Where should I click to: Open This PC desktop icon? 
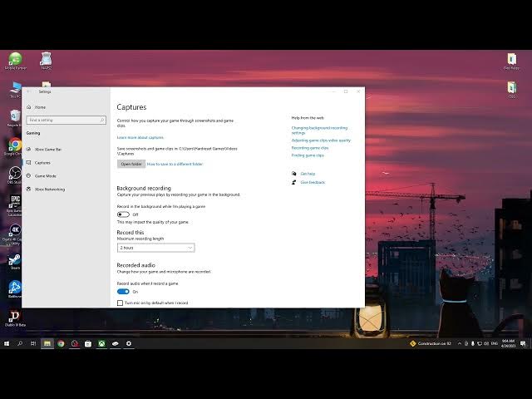(15, 90)
